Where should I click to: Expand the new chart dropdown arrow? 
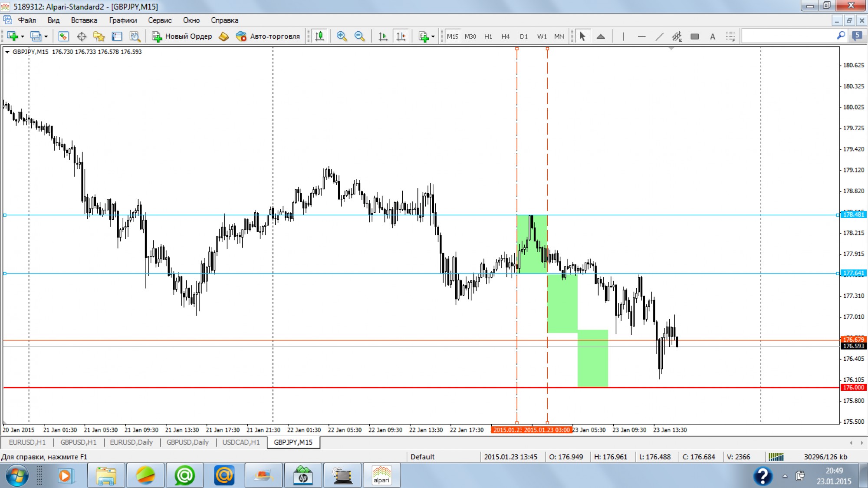pos(23,36)
